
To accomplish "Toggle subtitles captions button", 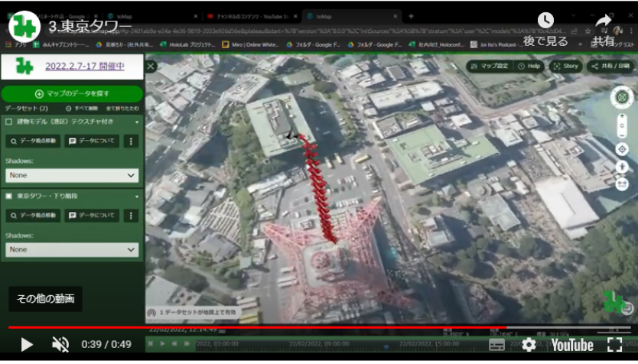I will click(x=496, y=345).
